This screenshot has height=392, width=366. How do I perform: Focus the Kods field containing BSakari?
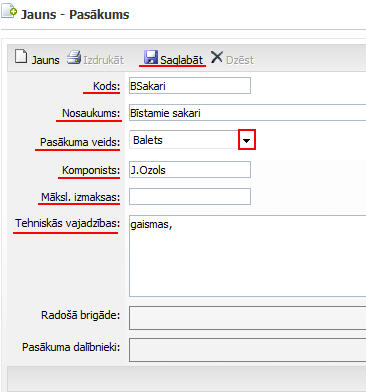coord(190,86)
